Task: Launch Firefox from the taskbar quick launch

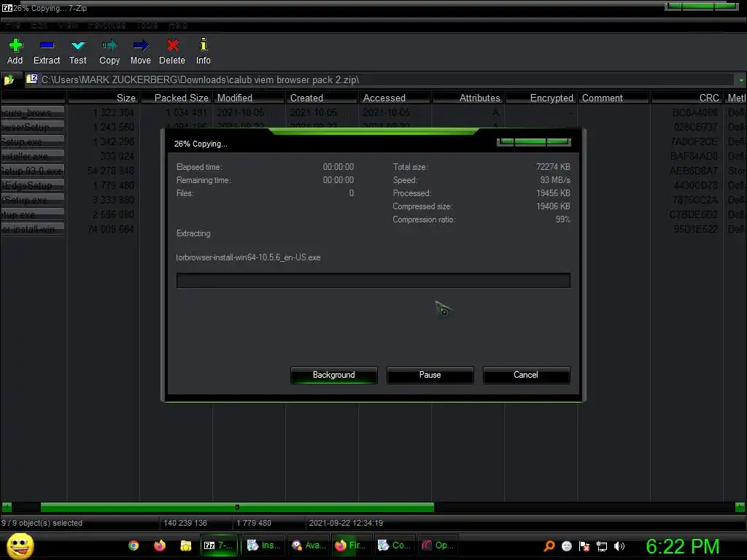Action: pyautogui.click(x=160, y=545)
